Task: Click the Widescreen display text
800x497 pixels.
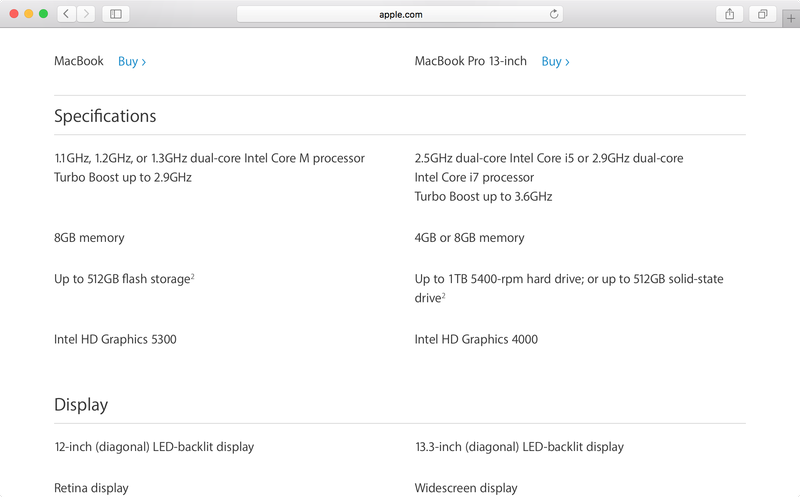Action: click(x=466, y=488)
